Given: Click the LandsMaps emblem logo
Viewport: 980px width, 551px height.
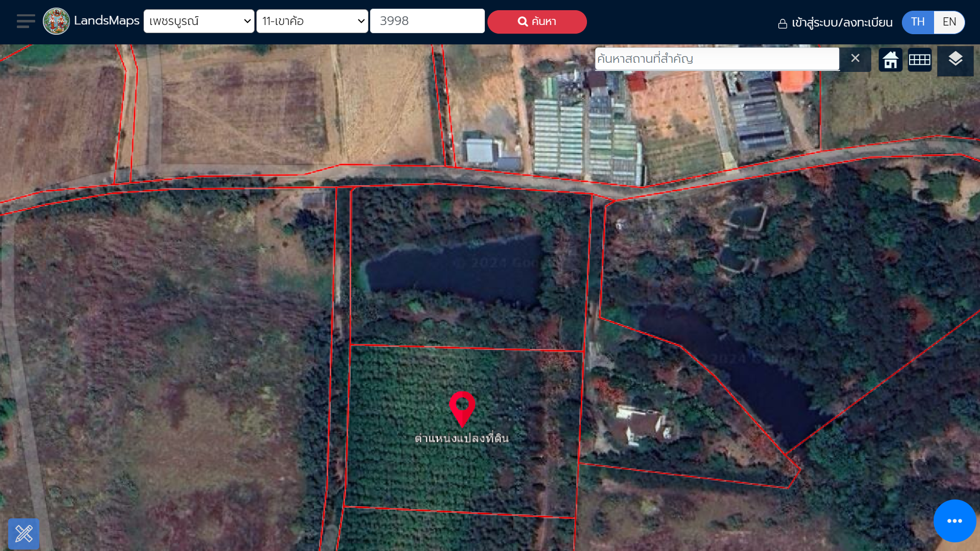Looking at the screenshot, I should click(56, 21).
